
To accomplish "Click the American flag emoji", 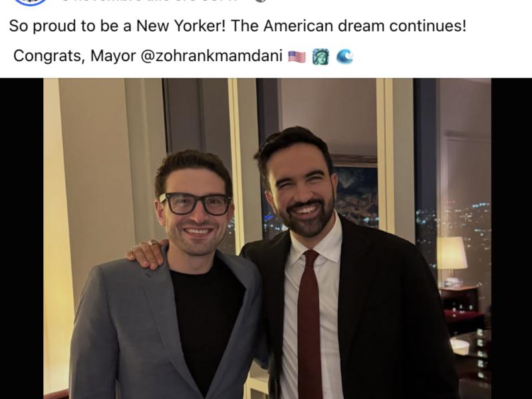I will [x=297, y=57].
